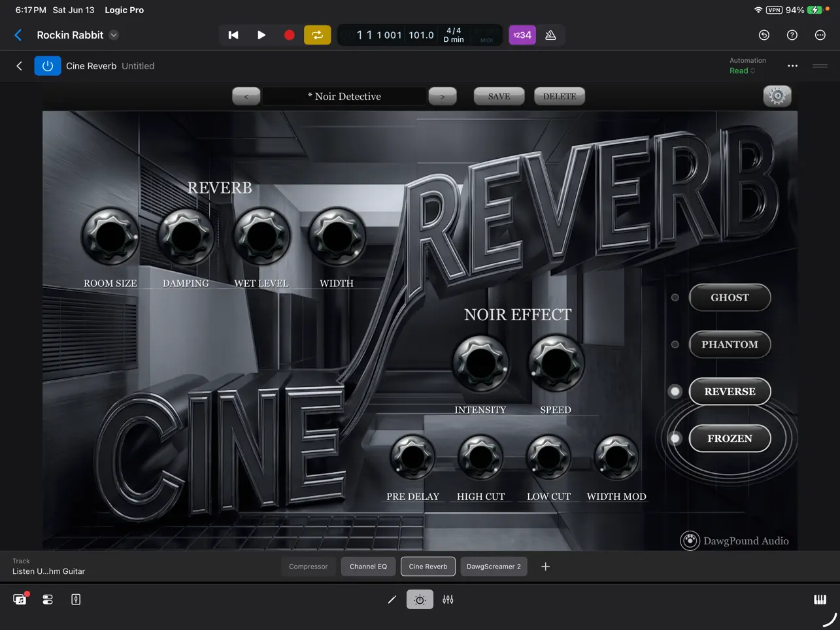Change the Automation Read mode
This screenshot has height=630, width=840.
point(743,71)
